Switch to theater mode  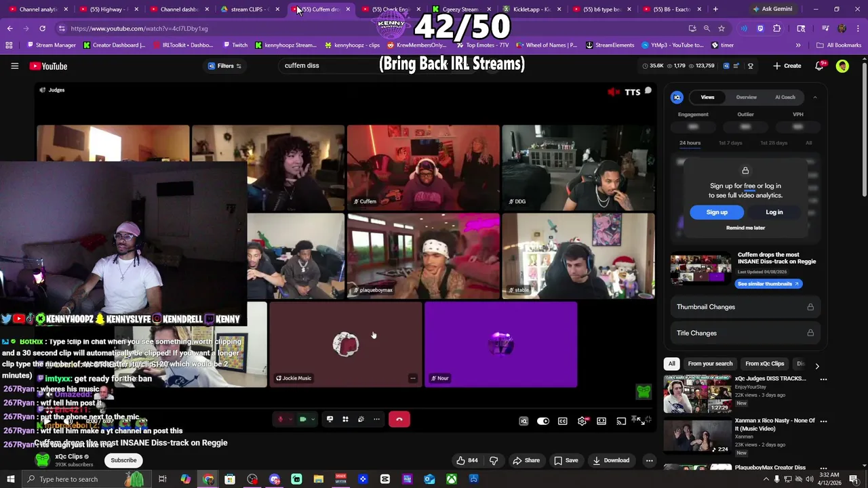[x=601, y=421]
